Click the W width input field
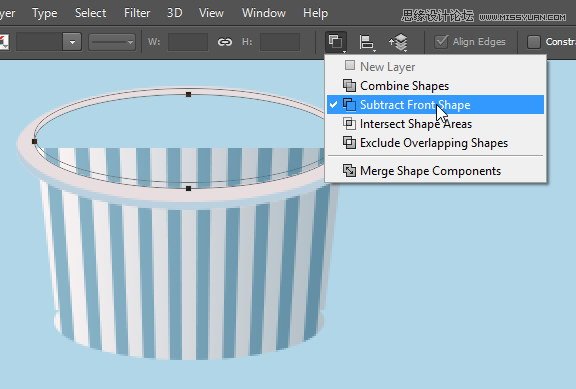Screen dimensions: 576x389 pos(188,42)
